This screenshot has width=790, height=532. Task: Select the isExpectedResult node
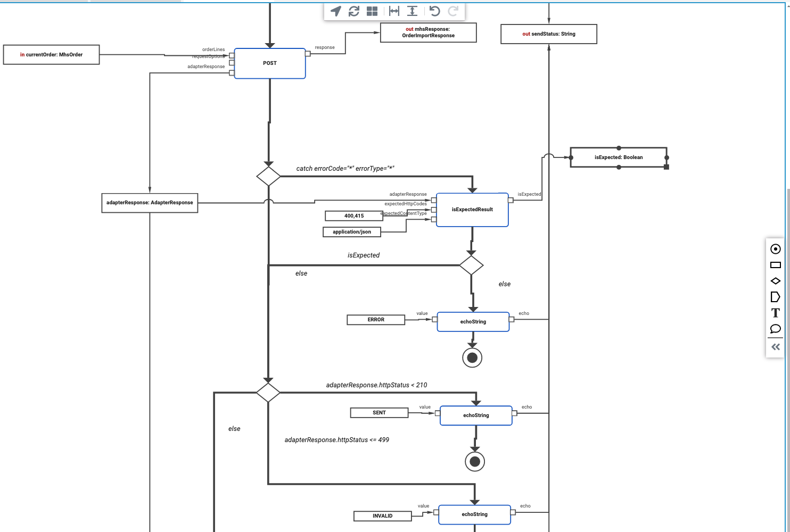(472, 209)
